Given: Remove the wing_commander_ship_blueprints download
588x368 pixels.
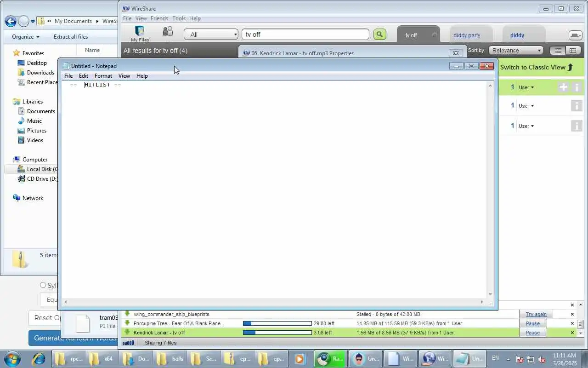Looking at the screenshot, I should click(572, 314).
